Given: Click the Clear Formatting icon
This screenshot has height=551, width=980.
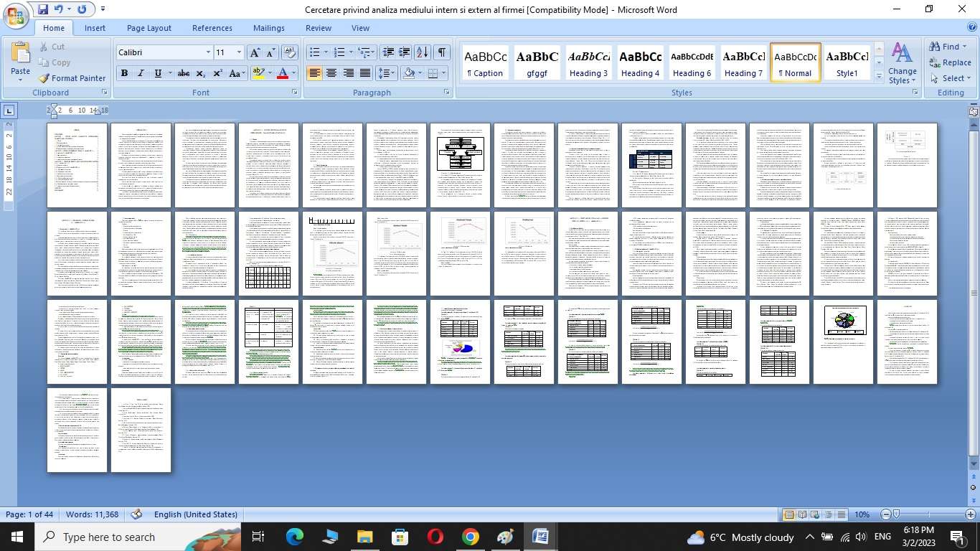Looking at the screenshot, I should (x=290, y=52).
